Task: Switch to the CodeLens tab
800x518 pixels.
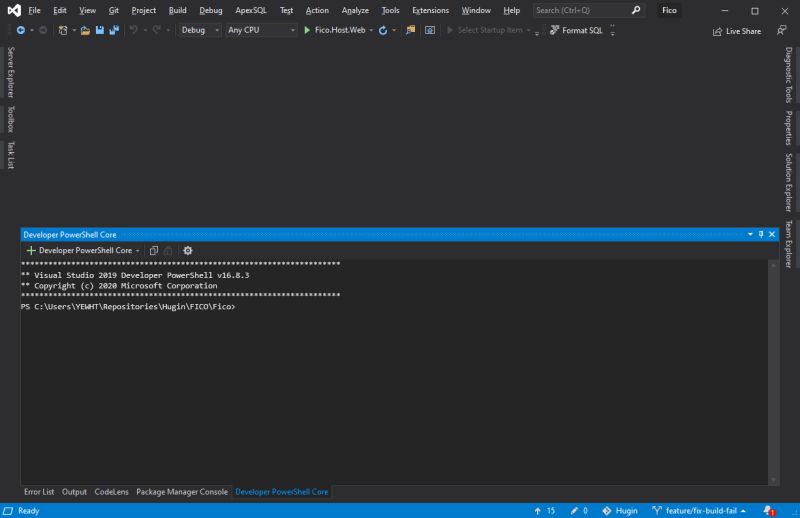Action: (111, 492)
